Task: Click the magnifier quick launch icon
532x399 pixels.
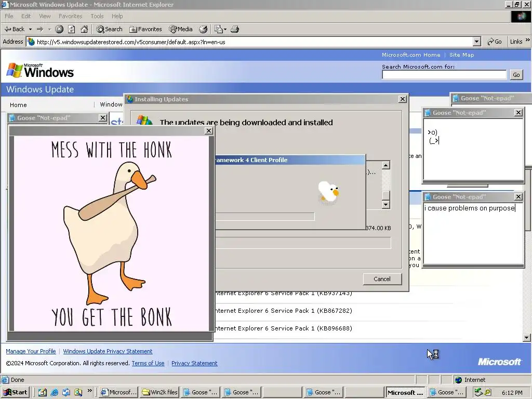Action: point(78,393)
